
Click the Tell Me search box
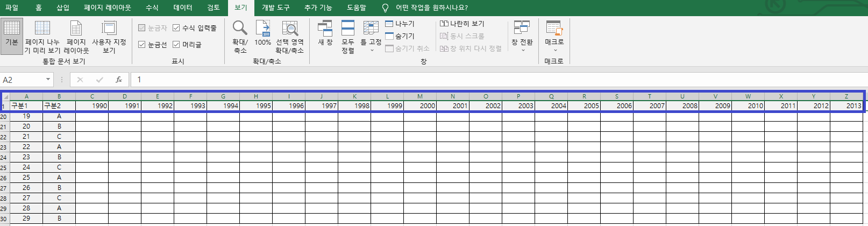pyautogui.click(x=432, y=8)
